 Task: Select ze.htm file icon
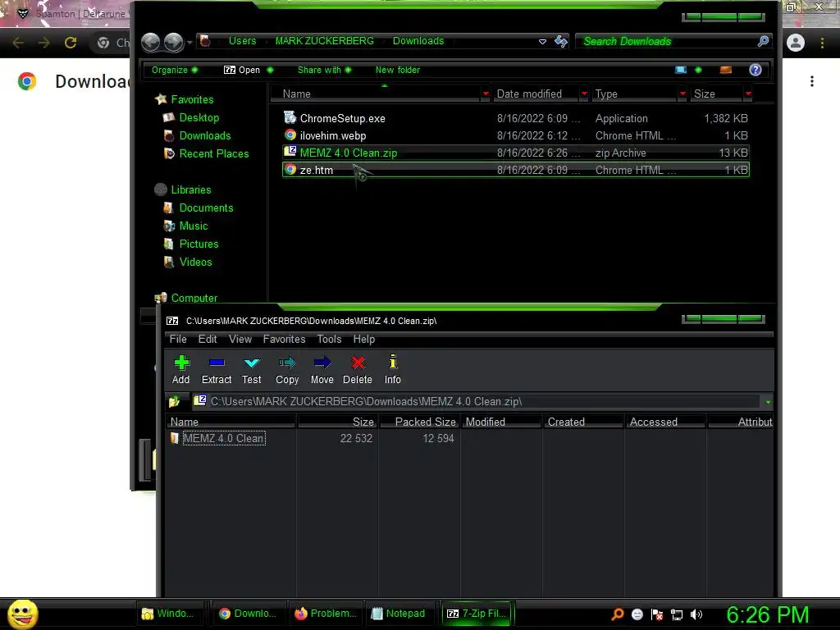point(290,169)
